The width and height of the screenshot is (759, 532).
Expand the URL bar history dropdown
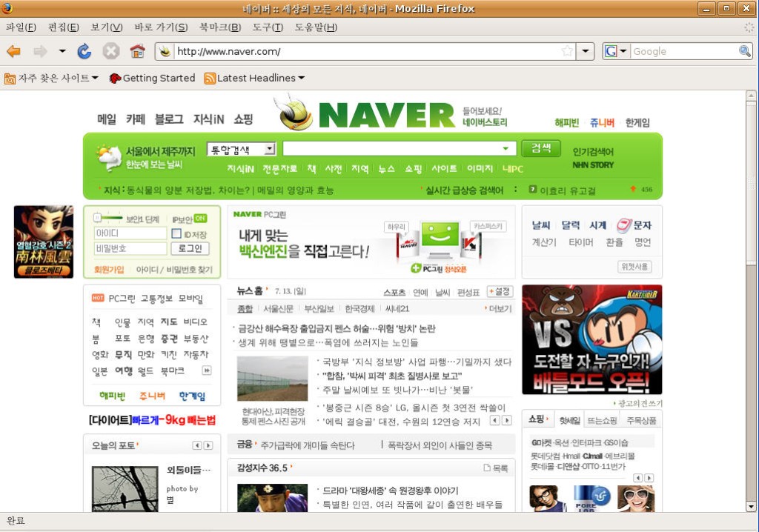[x=586, y=51]
